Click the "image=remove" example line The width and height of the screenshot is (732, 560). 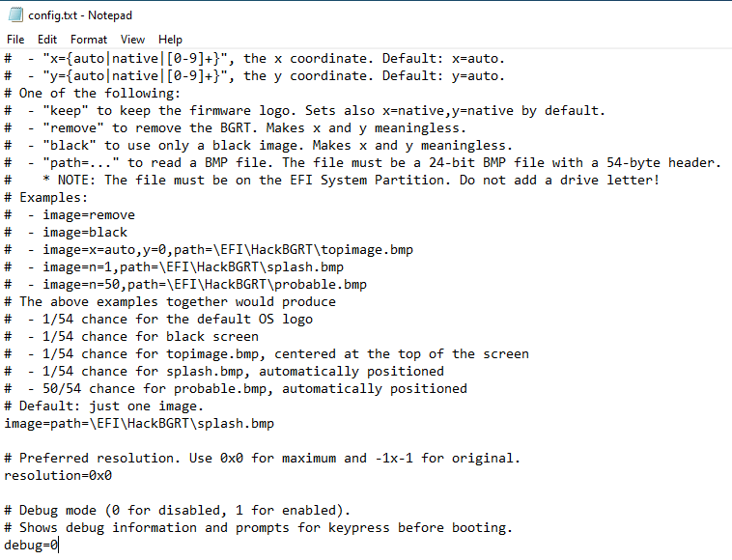88,214
